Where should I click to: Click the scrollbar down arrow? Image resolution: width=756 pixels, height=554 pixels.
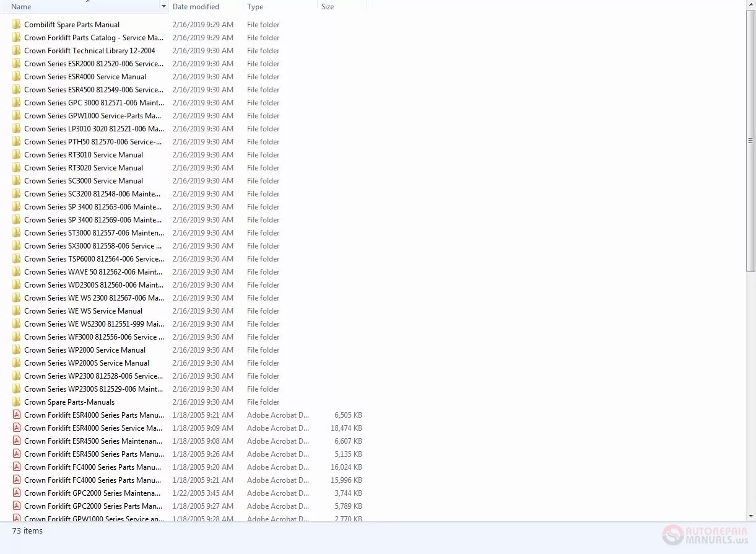tap(751, 516)
